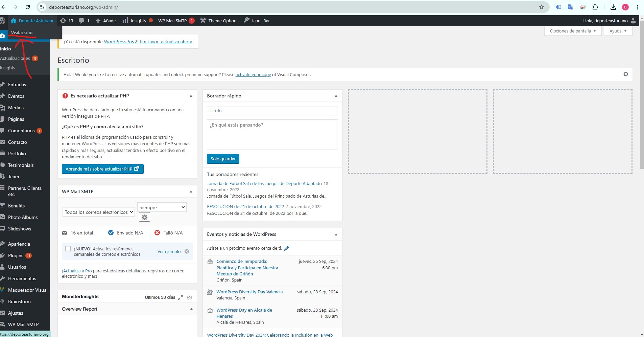Open browser downloads icon
Screen dimensions: 644x337
point(613,7)
